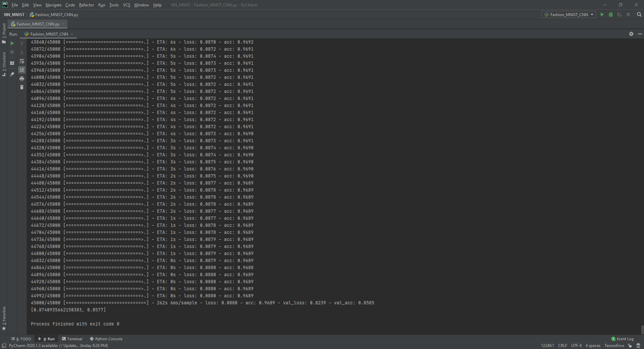Open the Favorites tool window
Image resolution: width=644 pixels, height=349 pixels.
pos(4,318)
